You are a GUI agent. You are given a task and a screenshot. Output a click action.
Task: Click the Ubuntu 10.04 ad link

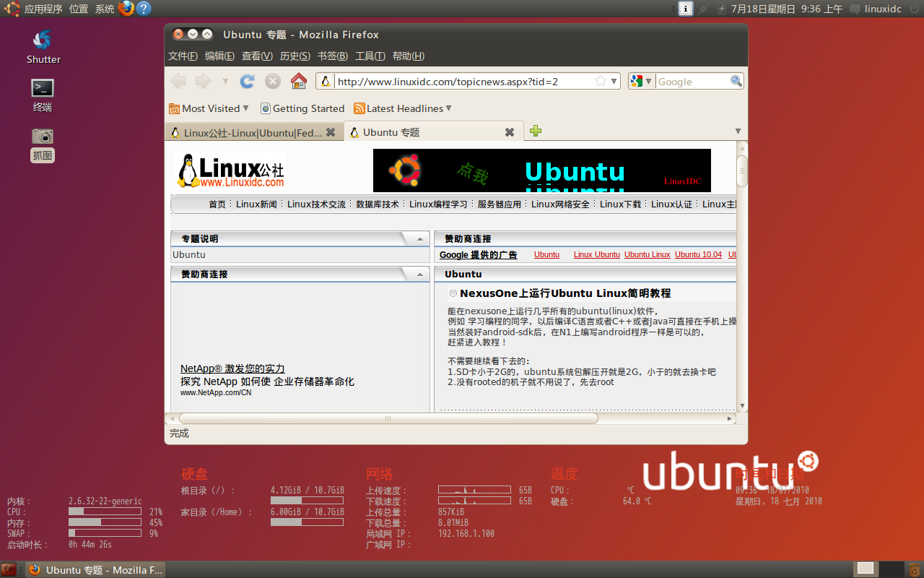(x=698, y=254)
